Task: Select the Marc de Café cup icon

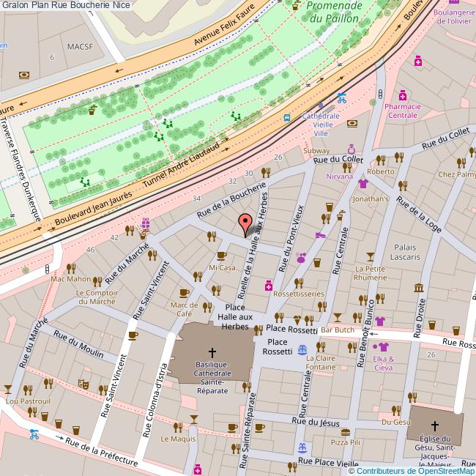Action: tap(185, 293)
